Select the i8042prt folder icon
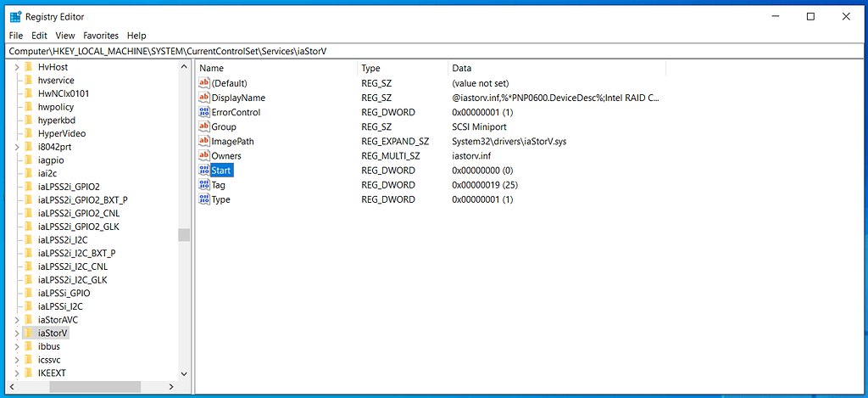 (x=29, y=147)
